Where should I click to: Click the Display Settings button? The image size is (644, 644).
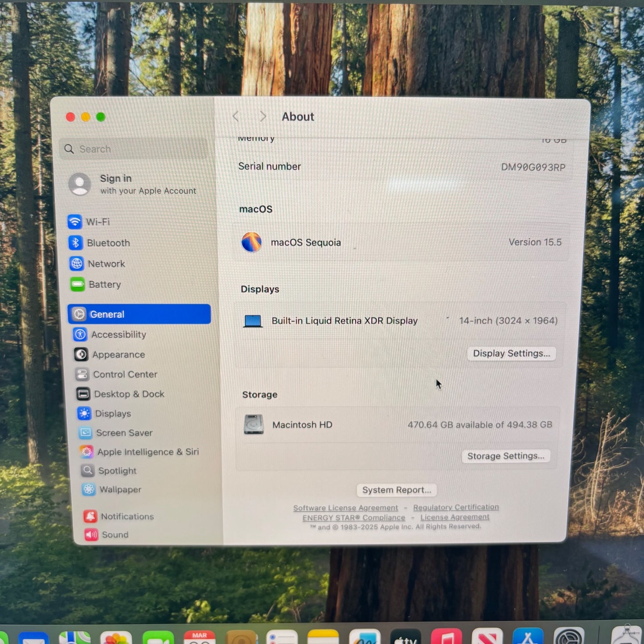pos(511,353)
